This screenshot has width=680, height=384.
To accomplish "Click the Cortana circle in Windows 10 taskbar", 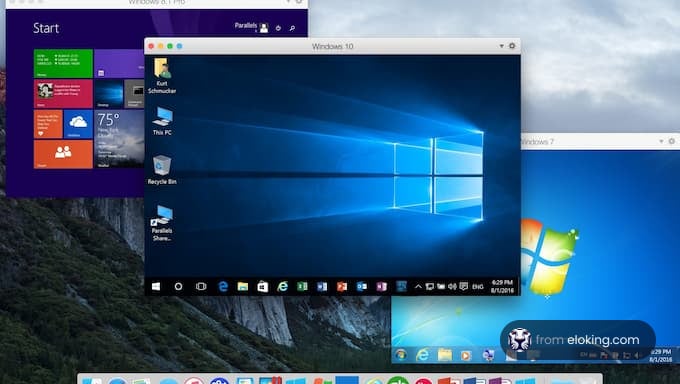I will pos(178,286).
